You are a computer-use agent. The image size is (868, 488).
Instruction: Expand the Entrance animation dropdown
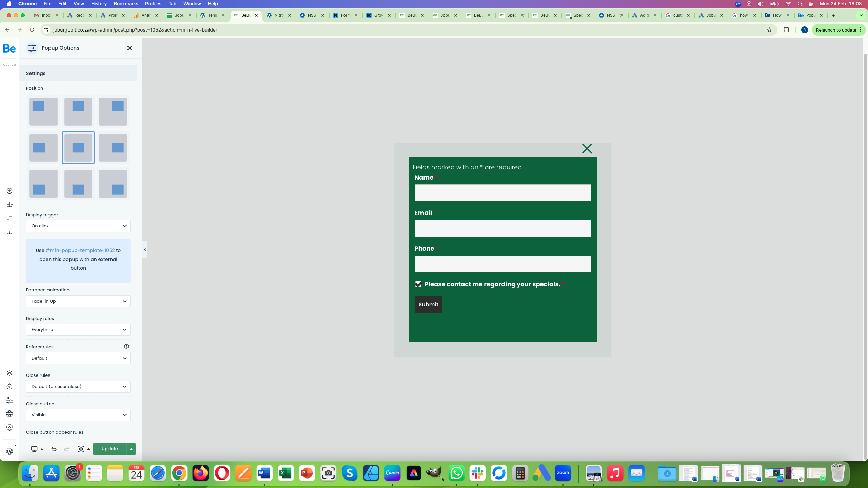click(x=78, y=301)
